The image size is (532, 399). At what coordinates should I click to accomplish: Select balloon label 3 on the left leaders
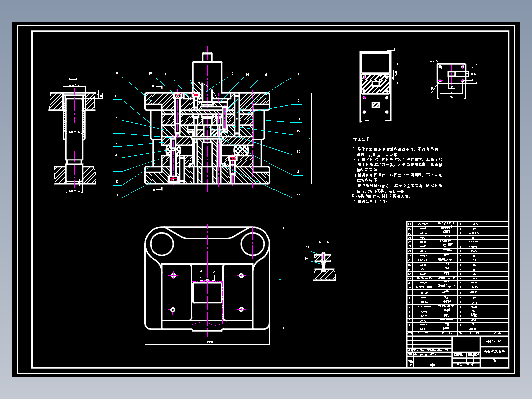coord(116,168)
